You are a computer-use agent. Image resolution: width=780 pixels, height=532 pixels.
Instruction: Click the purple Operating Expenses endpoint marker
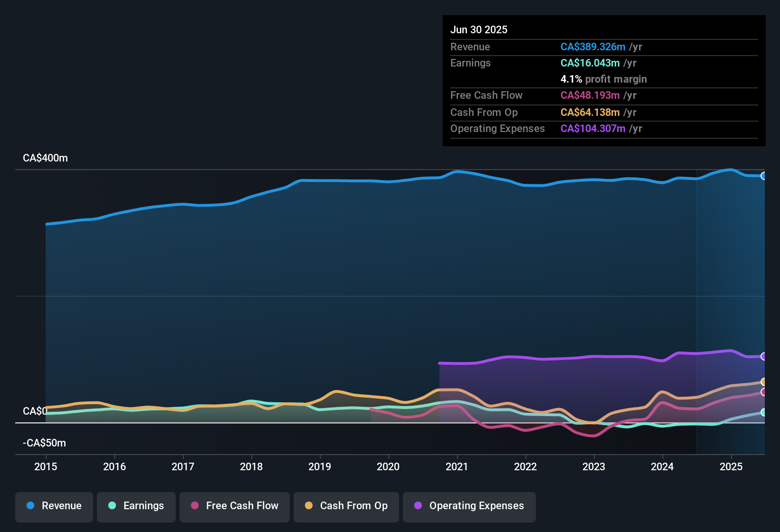764,356
